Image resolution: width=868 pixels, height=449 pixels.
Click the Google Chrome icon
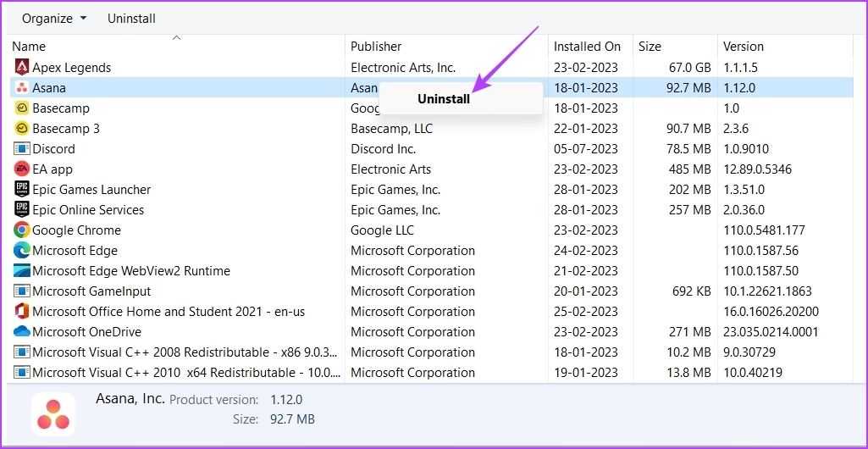pos(22,230)
